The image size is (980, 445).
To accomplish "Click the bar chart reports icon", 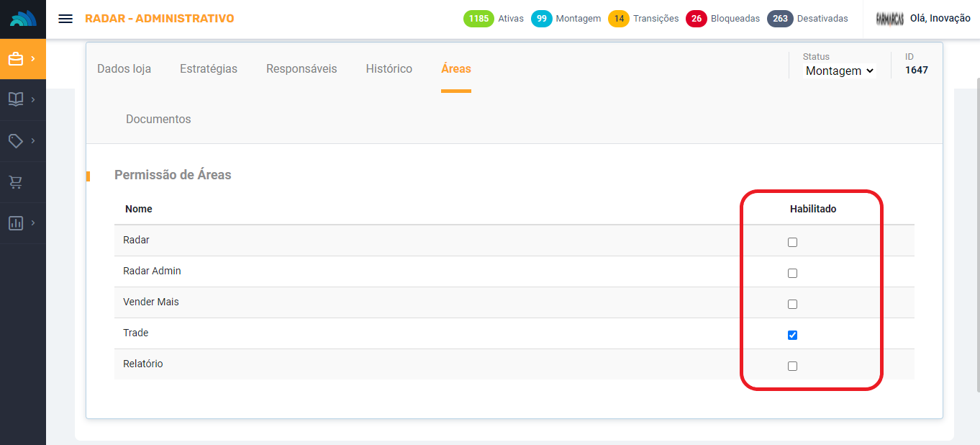I will point(16,223).
